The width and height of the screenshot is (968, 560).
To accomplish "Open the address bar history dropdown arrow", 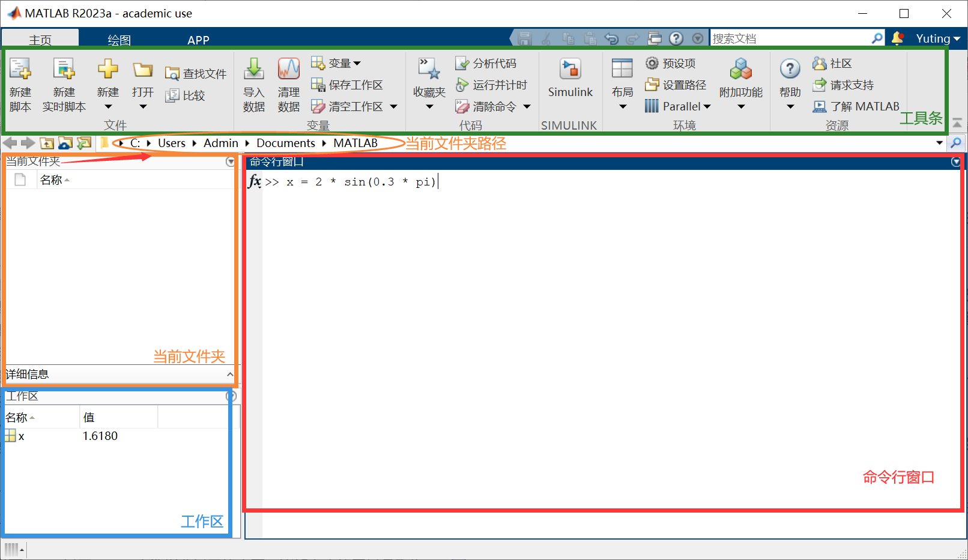I will tap(939, 143).
